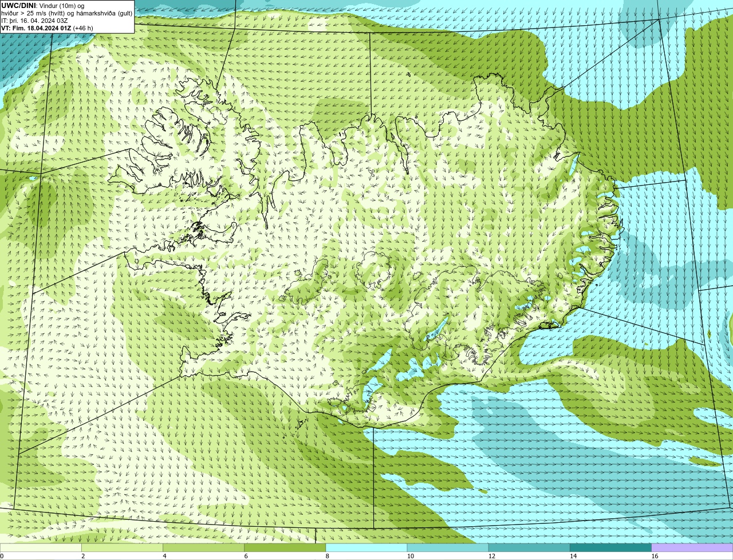Select the 8–10 m/s light cyan legend swatch
The height and width of the screenshot is (560, 733).
366,548
